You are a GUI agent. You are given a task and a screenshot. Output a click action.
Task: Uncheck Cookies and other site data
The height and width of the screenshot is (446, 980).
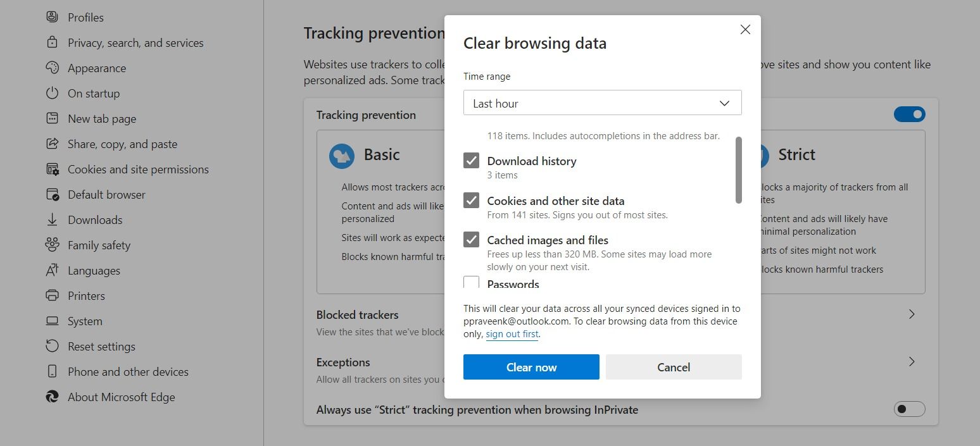(471, 200)
